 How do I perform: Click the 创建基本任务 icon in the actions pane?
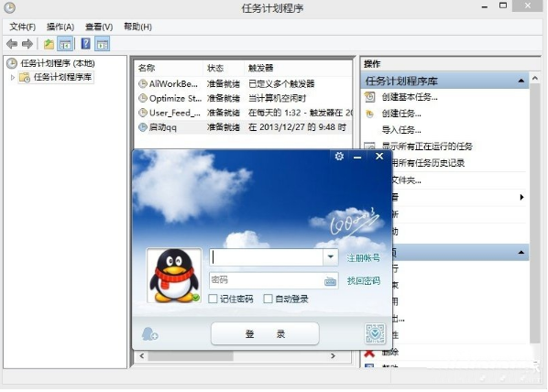369,97
